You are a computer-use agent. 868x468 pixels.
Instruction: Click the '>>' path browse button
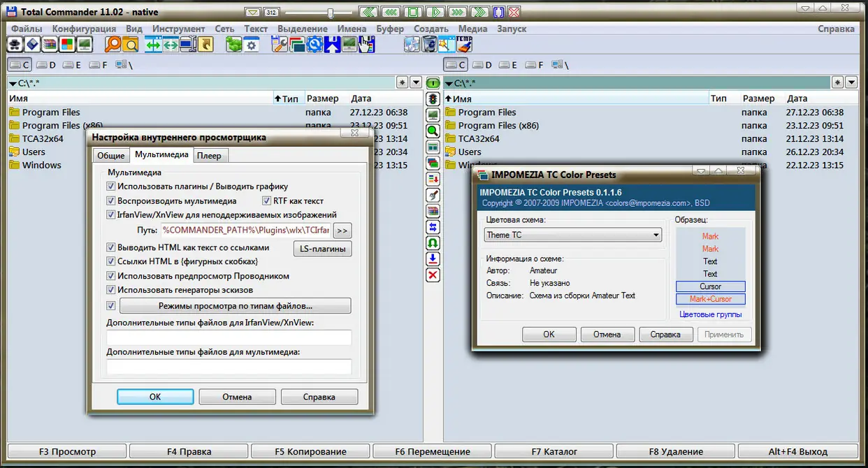point(342,231)
